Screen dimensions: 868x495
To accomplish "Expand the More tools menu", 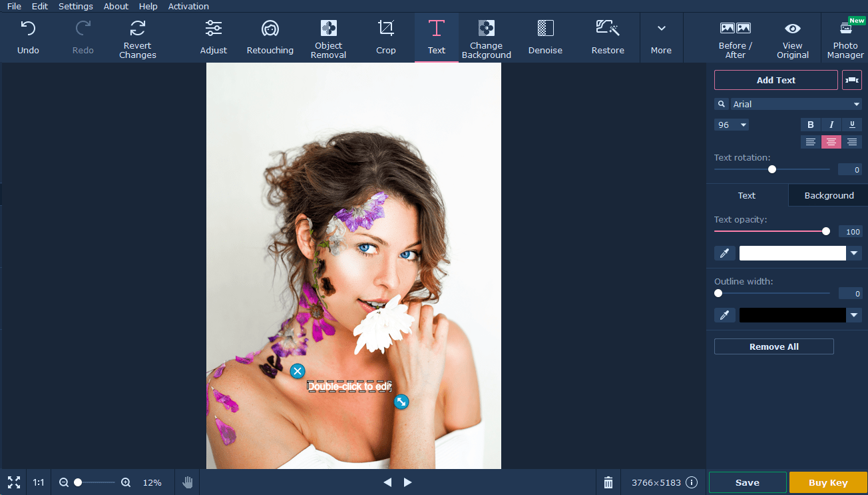I will [x=661, y=37].
